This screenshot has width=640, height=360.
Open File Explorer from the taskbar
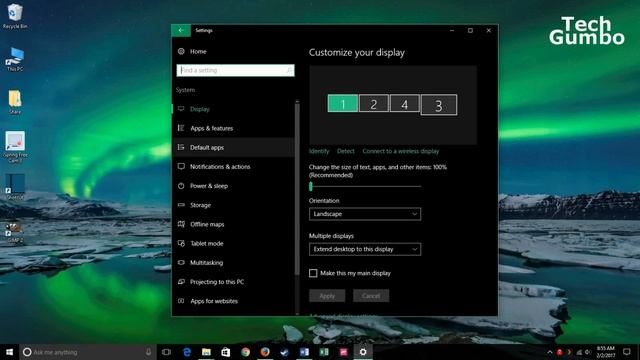pyautogui.click(x=206, y=352)
